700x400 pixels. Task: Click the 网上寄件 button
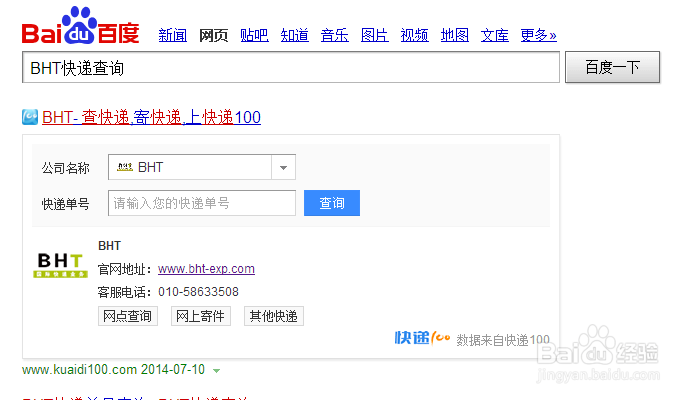200,316
